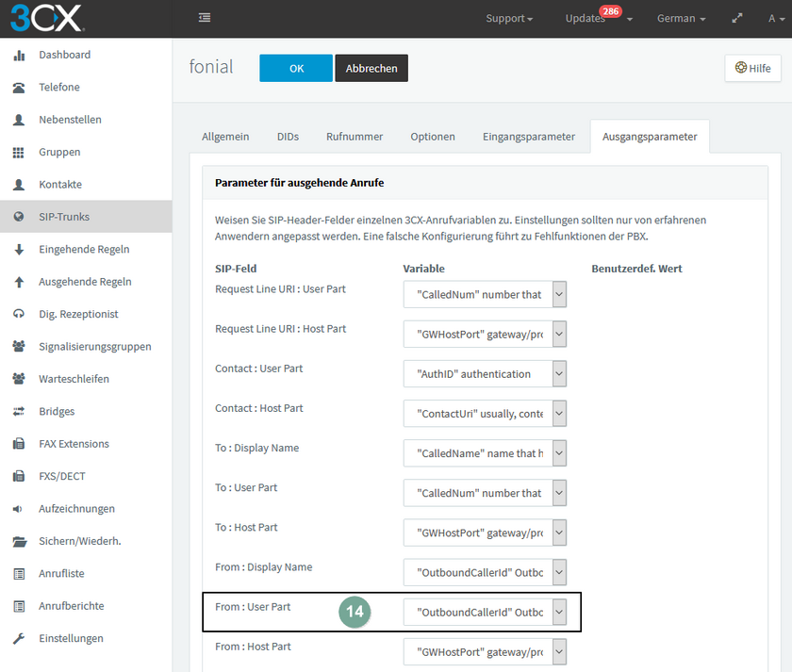The width and height of the screenshot is (792, 672).
Task: Click the Kontakte person icon
Action: (x=19, y=185)
